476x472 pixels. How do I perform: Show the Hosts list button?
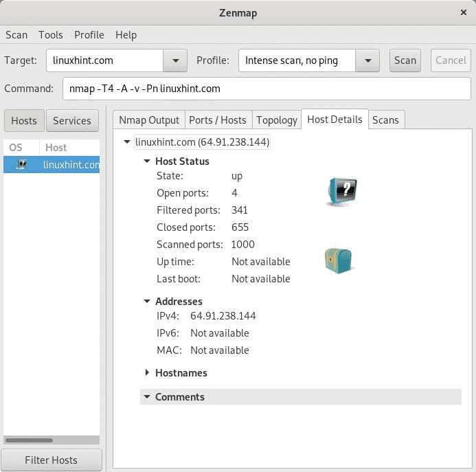click(x=24, y=121)
